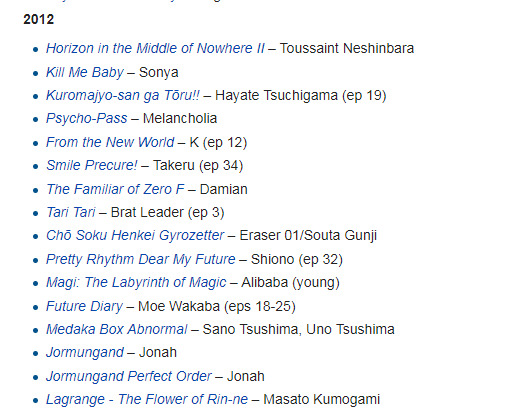Image resolution: width=530 pixels, height=418 pixels.
Task: Open Pretty Rhythm Dear My Future link
Action: (x=141, y=260)
